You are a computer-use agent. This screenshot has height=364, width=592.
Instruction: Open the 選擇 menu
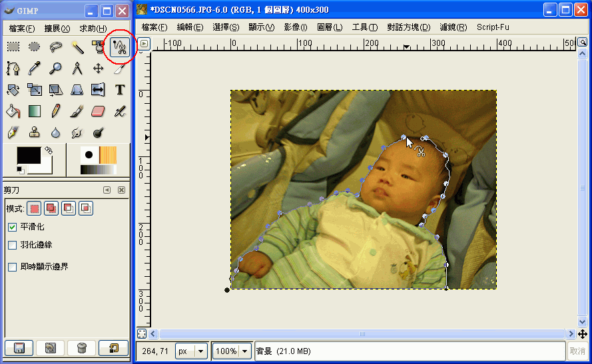point(226,27)
